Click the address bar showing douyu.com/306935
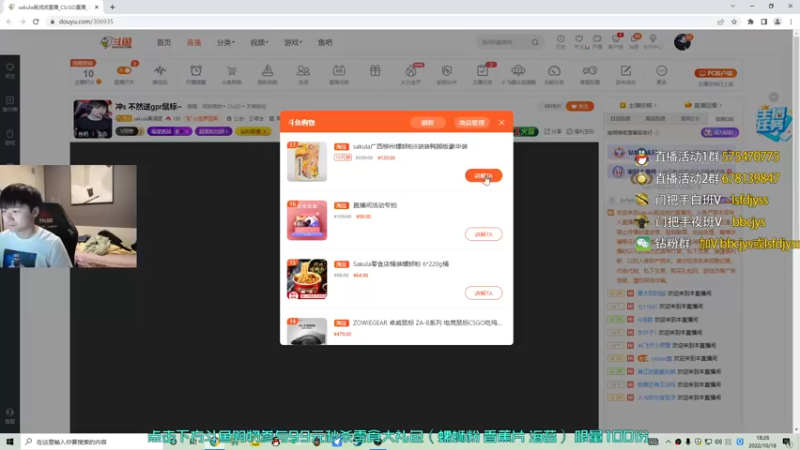Screen dimensions: 800x450 [x=378, y=21]
